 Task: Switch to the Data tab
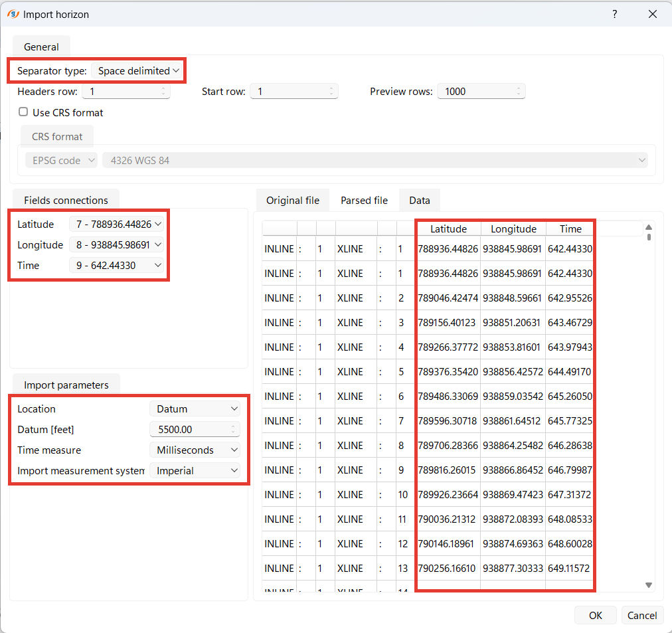tap(419, 200)
